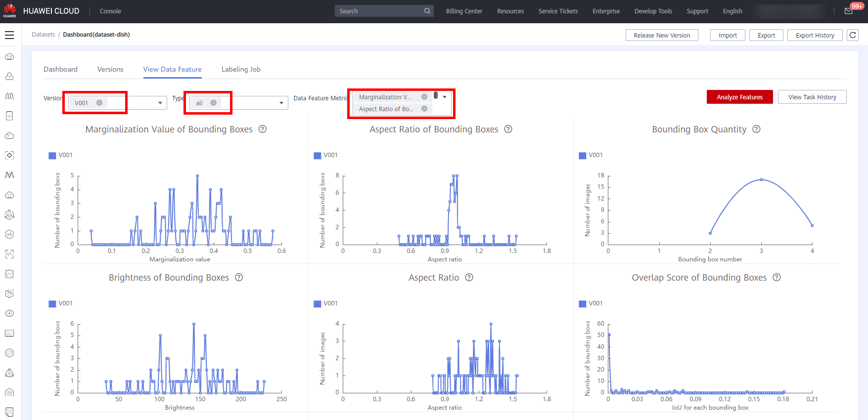Expand the Data Feature Metric dropdown arrow
Viewport: 868px width, 420px height.
pos(445,97)
